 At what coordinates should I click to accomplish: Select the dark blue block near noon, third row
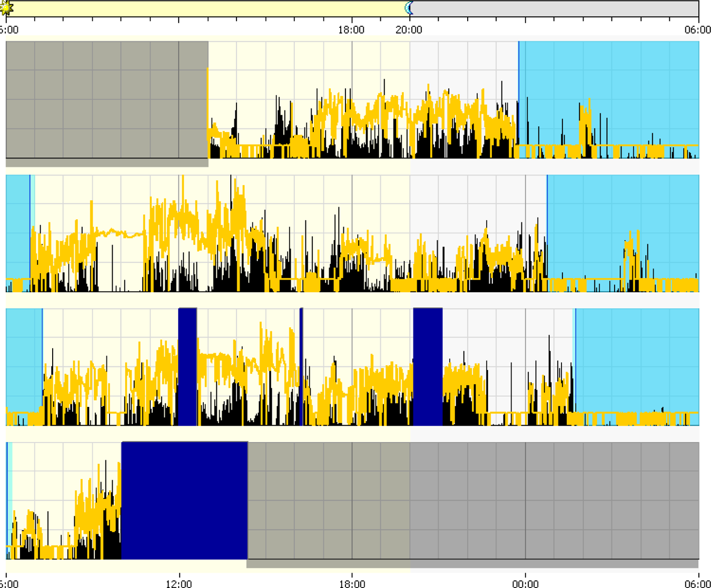click(187, 367)
